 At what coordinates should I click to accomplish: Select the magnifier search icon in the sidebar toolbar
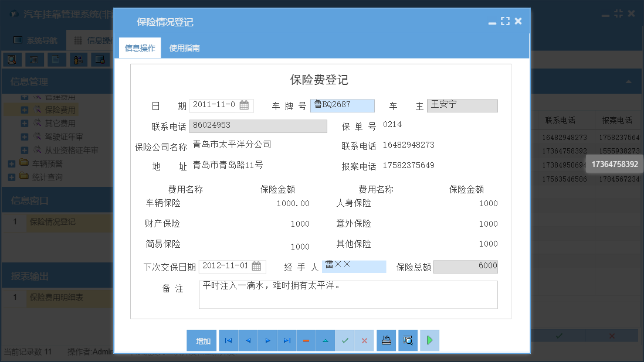[12, 59]
